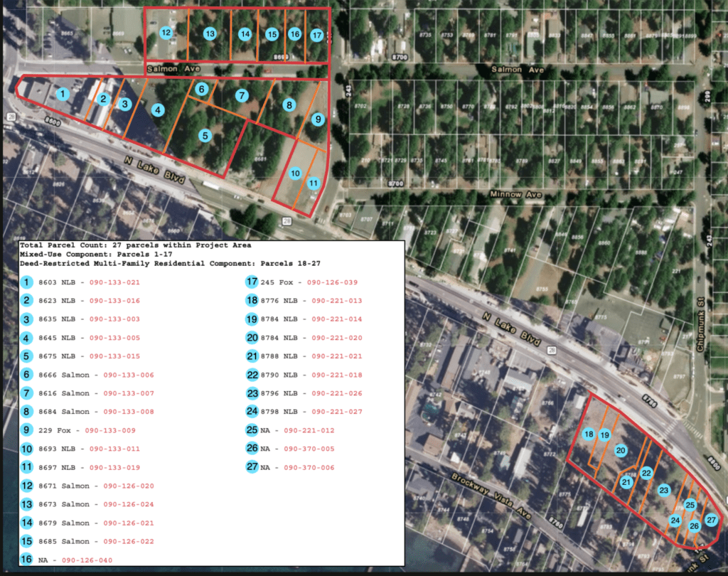Click parcel marker 1 on the map
728x576 pixels.
(x=63, y=94)
